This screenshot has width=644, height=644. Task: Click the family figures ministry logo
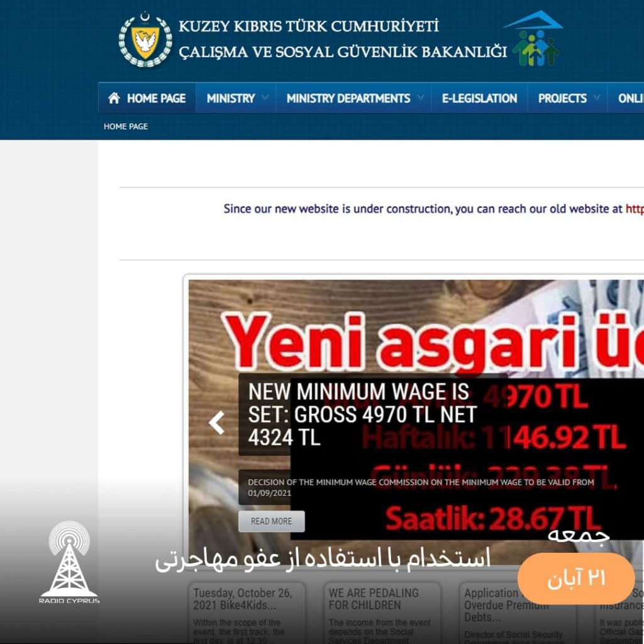(x=535, y=38)
